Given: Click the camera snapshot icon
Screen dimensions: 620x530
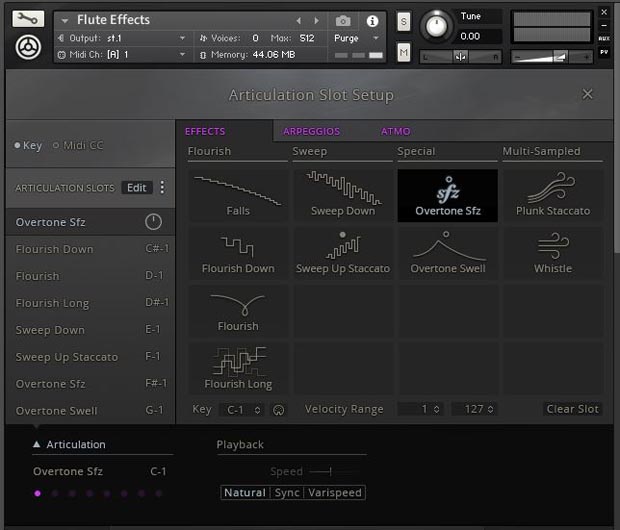Looking at the screenshot, I should [x=343, y=20].
